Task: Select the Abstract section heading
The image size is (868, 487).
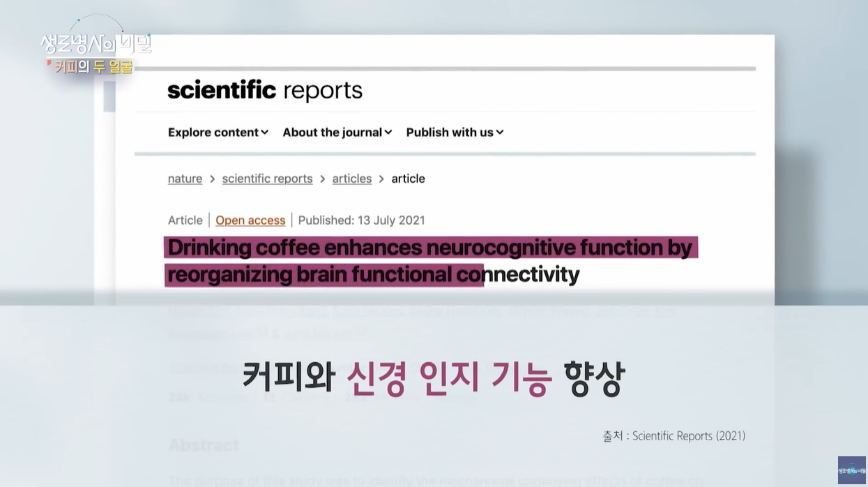Action: [204, 445]
